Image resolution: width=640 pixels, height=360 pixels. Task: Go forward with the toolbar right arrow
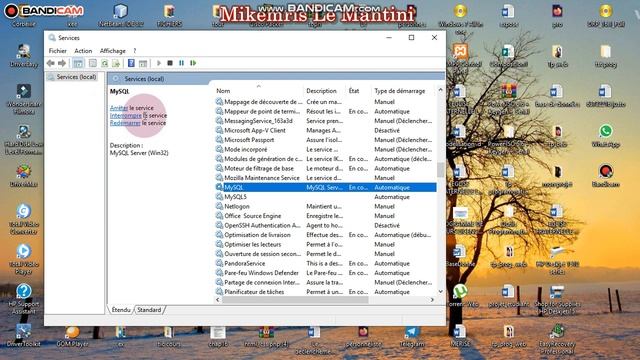(62, 63)
